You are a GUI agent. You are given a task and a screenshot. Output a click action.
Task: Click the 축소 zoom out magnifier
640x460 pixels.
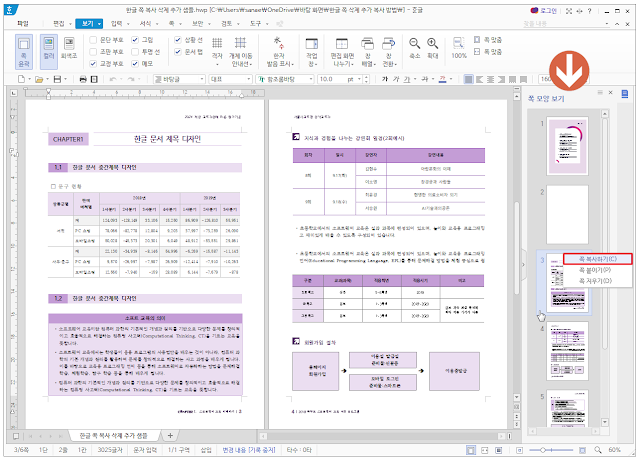point(415,48)
